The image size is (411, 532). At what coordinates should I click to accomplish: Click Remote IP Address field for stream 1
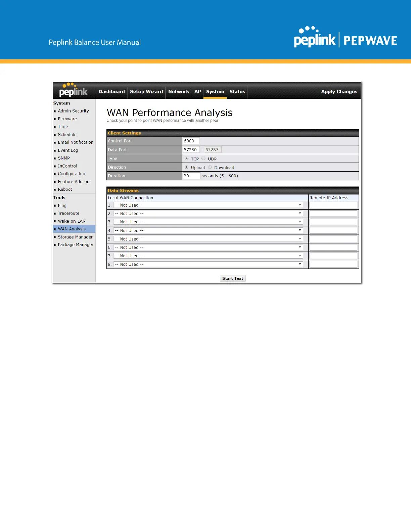pyautogui.click(x=333, y=205)
